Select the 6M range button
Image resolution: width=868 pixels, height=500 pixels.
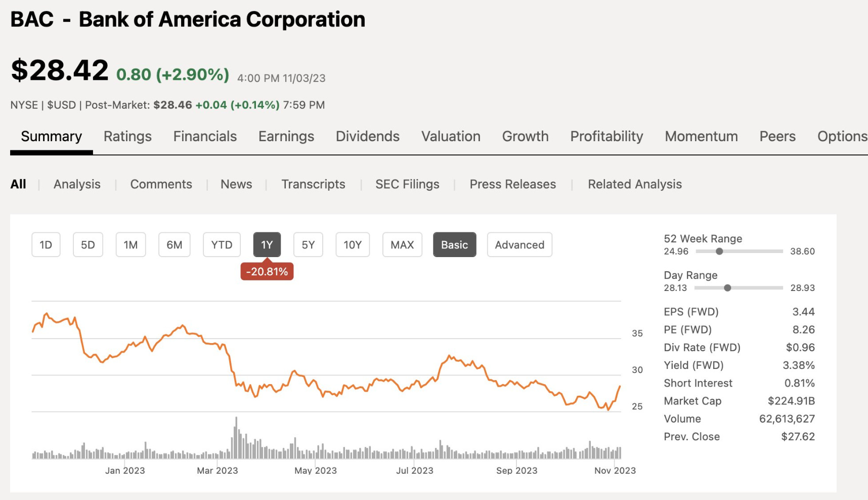point(175,245)
